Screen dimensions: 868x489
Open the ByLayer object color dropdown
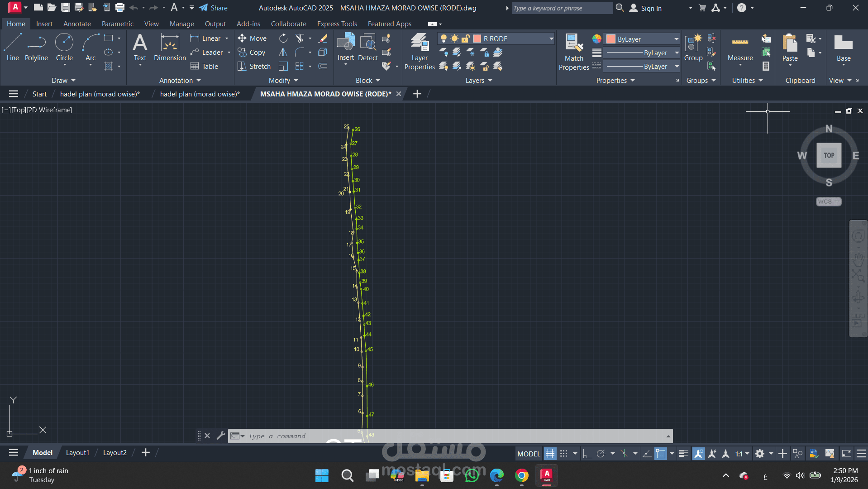point(676,39)
